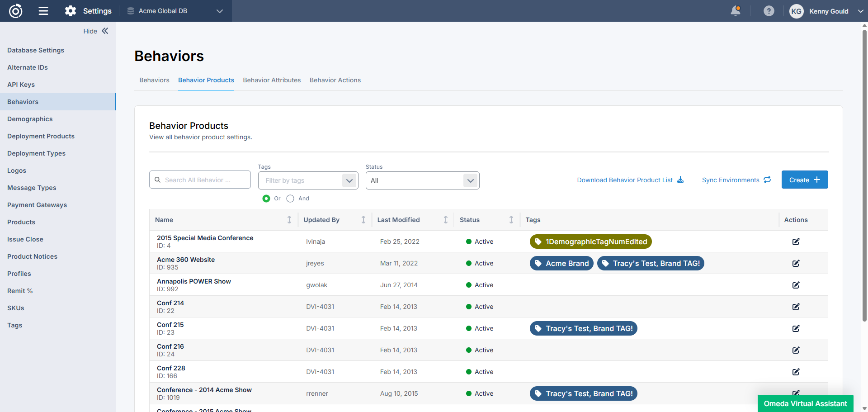
Task: Open the help question mark icon
Action: click(769, 11)
